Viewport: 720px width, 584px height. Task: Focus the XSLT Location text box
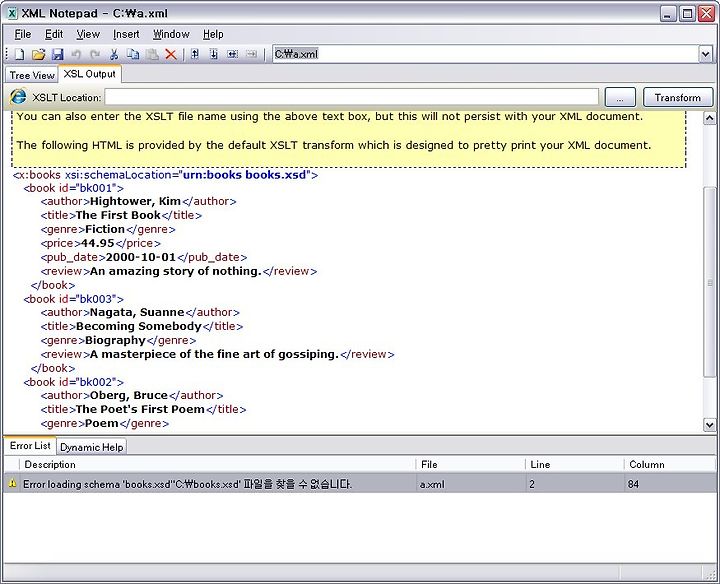coord(352,97)
